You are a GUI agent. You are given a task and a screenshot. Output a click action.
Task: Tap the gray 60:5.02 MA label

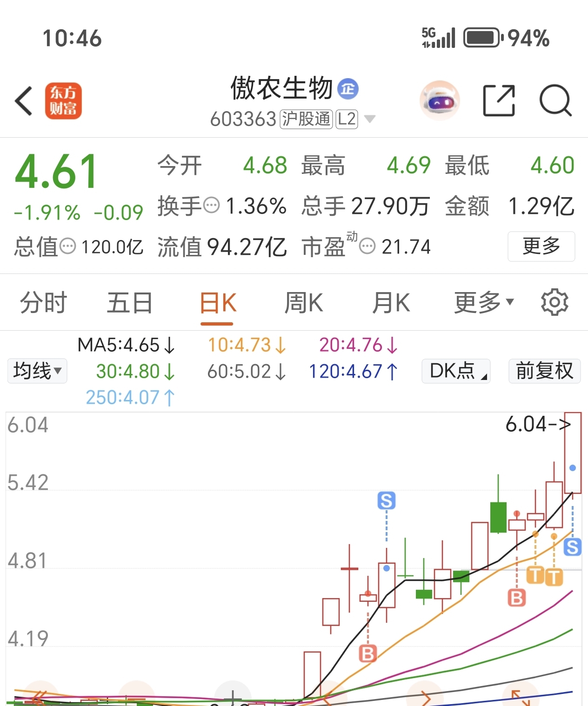247,371
